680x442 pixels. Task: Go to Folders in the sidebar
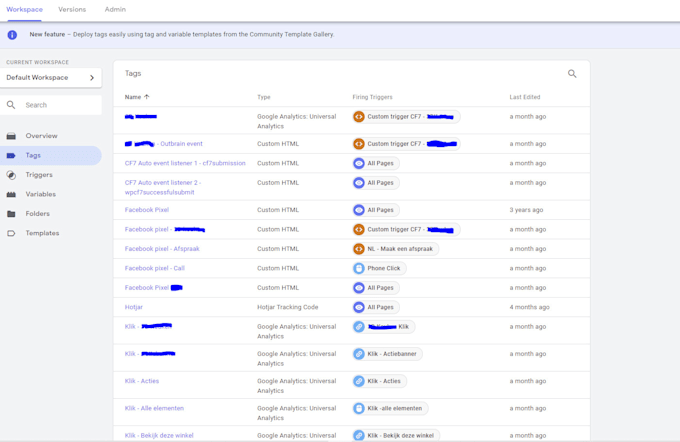tap(37, 214)
